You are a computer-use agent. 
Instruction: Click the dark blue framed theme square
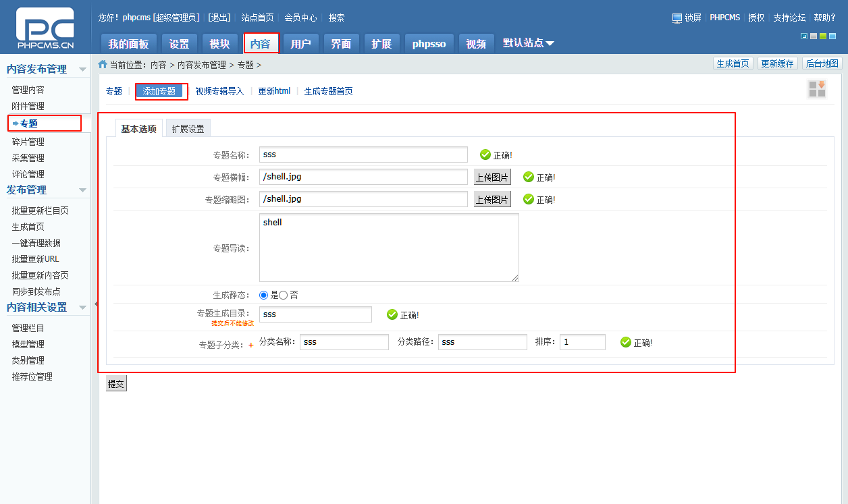coord(804,36)
